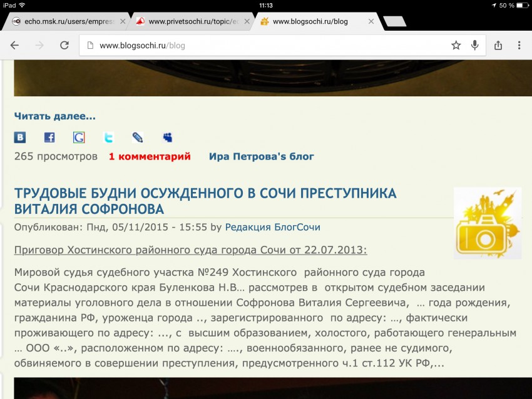The height and width of the screenshot is (399, 532).
Task: Share post via Twitter icon
Action: coord(108,138)
